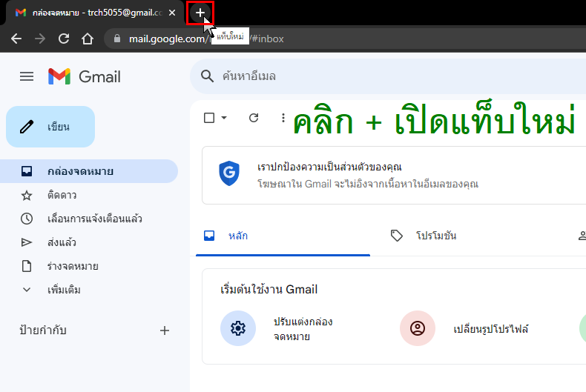This screenshot has height=392, width=586.
Task: Open the กล่องจดหมาย inbox folder
Action: click(88, 171)
